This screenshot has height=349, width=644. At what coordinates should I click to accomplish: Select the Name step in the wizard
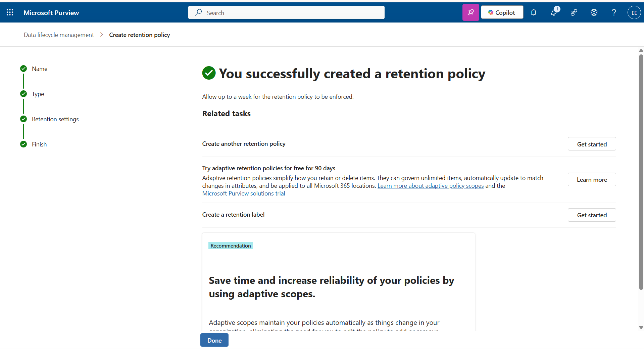click(x=40, y=69)
